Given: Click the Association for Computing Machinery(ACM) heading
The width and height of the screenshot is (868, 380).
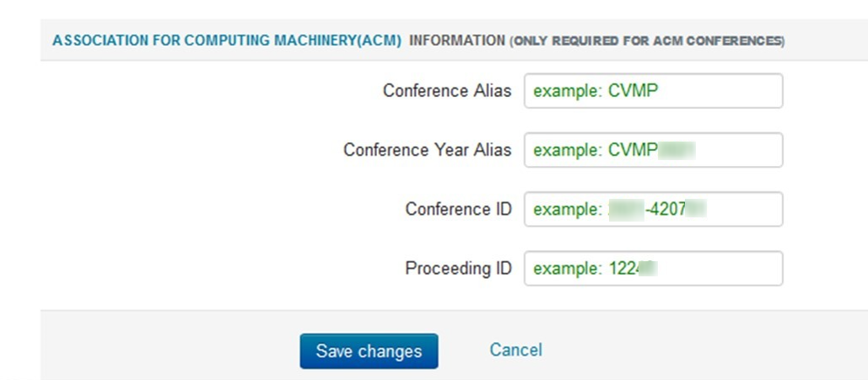Looking at the screenshot, I should [x=226, y=40].
